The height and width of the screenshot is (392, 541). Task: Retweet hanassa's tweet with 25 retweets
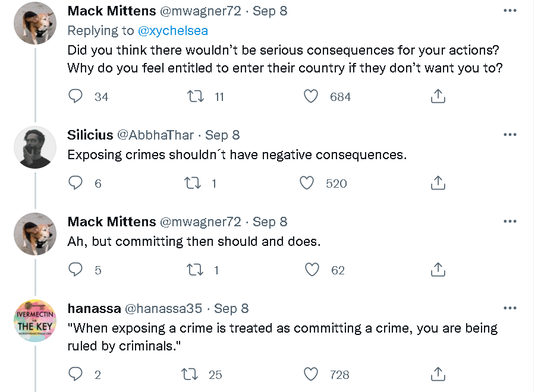click(x=189, y=374)
